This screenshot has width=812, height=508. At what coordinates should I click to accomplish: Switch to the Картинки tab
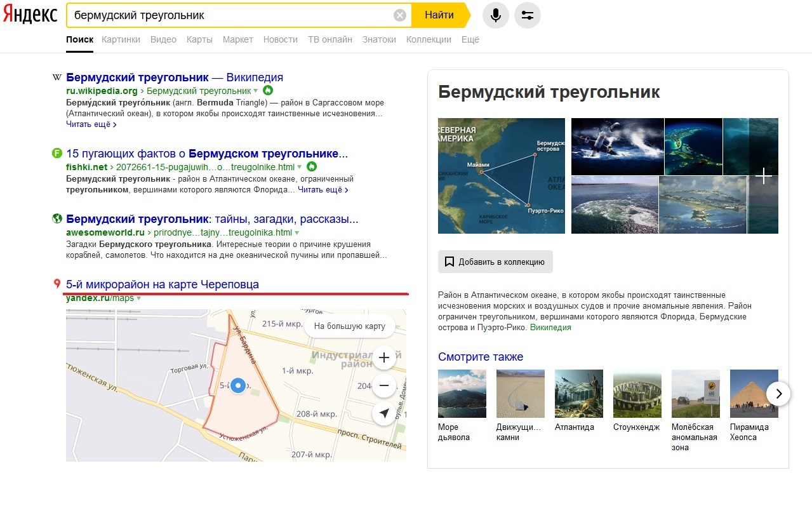point(121,39)
